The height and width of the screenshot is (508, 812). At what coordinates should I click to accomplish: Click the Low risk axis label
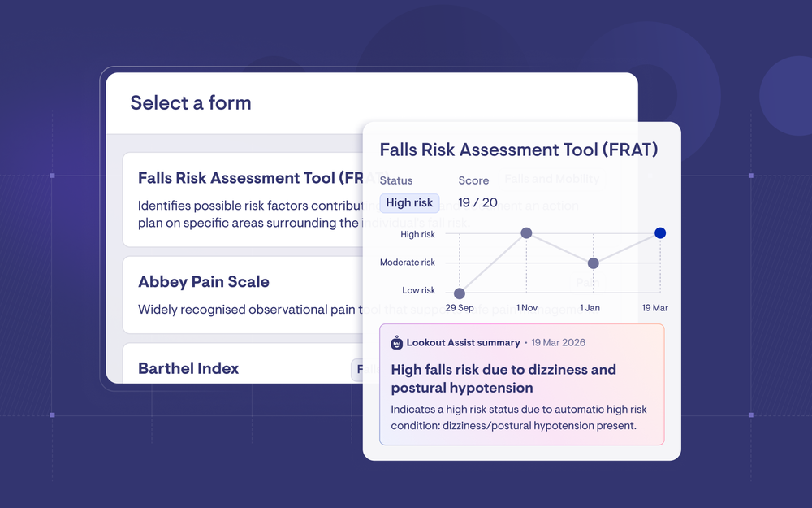pos(418,290)
